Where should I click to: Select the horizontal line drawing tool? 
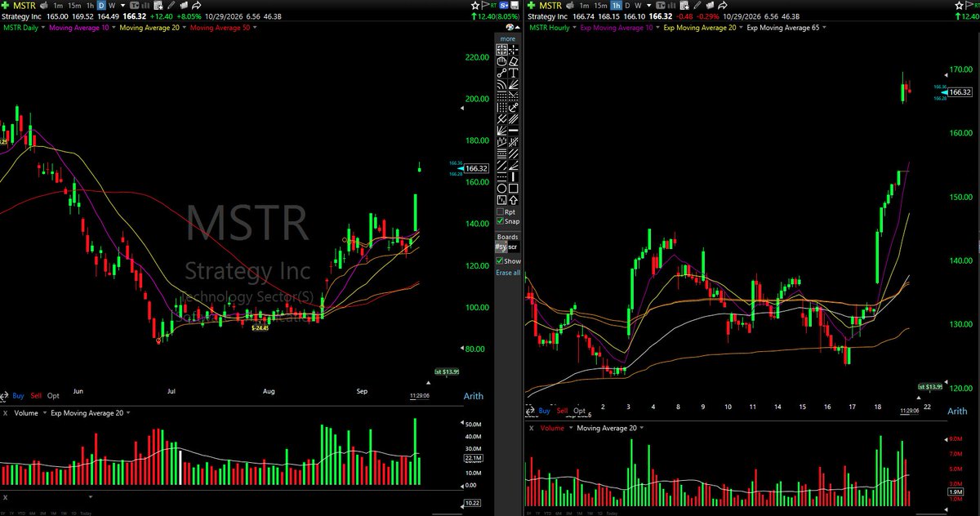pyautogui.click(x=514, y=130)
